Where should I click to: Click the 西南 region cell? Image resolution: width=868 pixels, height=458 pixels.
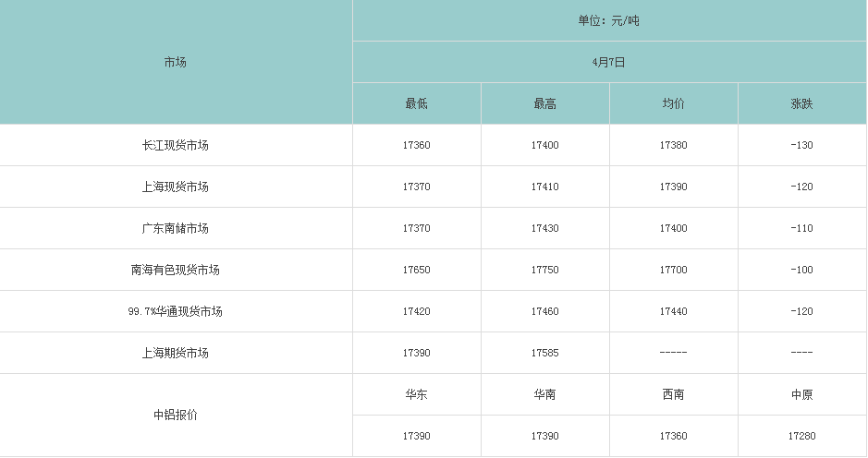(674, 394)
